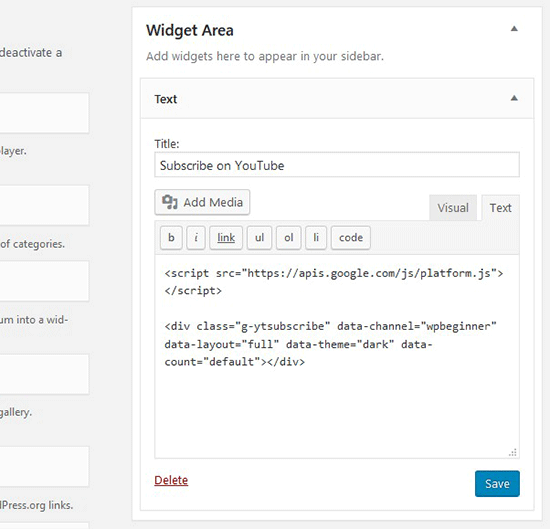Insert unordered list with ul button

point(259,237)
